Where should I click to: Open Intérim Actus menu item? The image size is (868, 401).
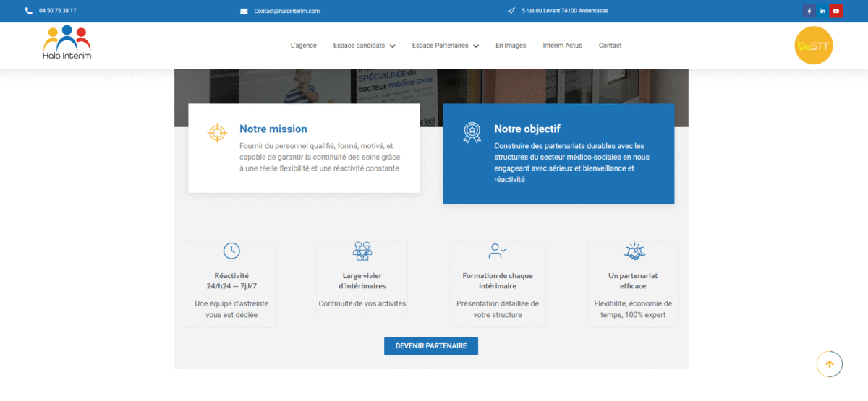(562, 46)
